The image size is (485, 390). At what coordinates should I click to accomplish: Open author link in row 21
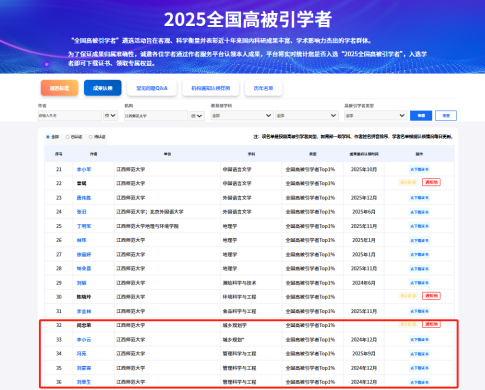84,169
